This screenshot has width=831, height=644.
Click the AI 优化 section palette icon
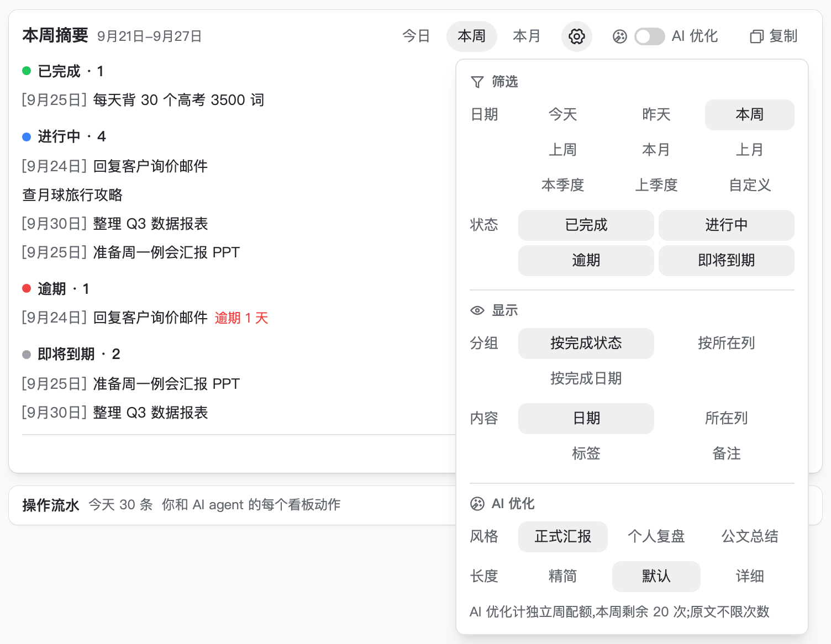tap(477, 504)
